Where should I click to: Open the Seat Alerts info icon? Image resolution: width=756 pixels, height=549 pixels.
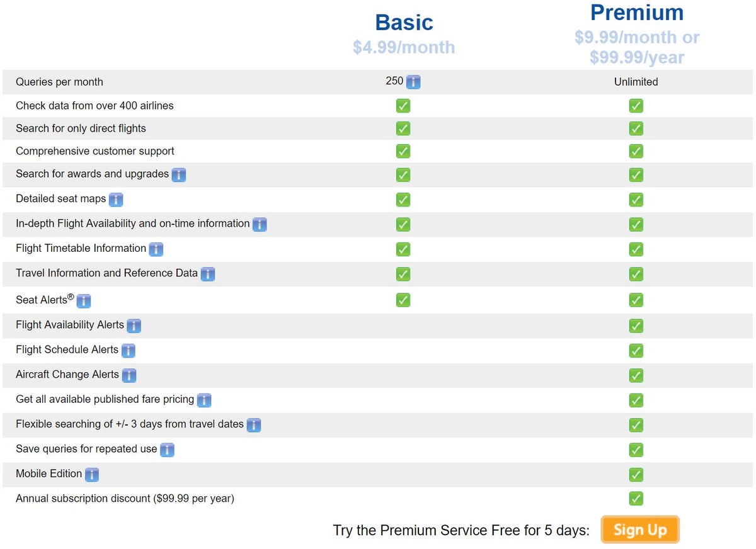pos(83,301)
